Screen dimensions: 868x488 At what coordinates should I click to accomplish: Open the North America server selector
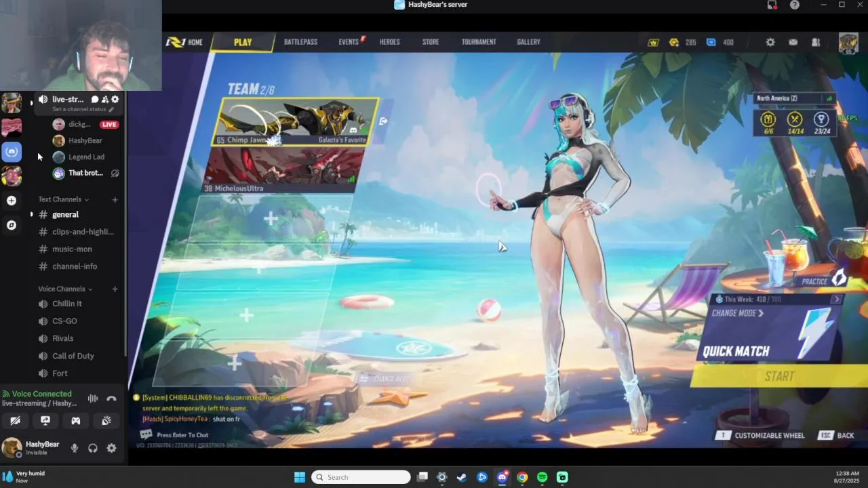pos(795,98)
